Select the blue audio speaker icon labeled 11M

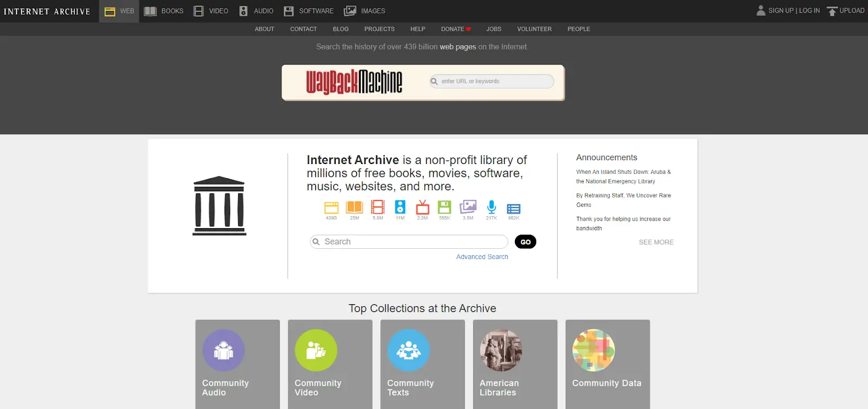point(400,207)
